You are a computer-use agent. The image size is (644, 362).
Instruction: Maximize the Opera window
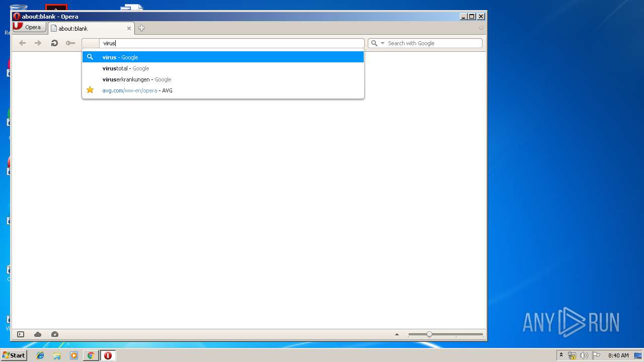[471, 17]
